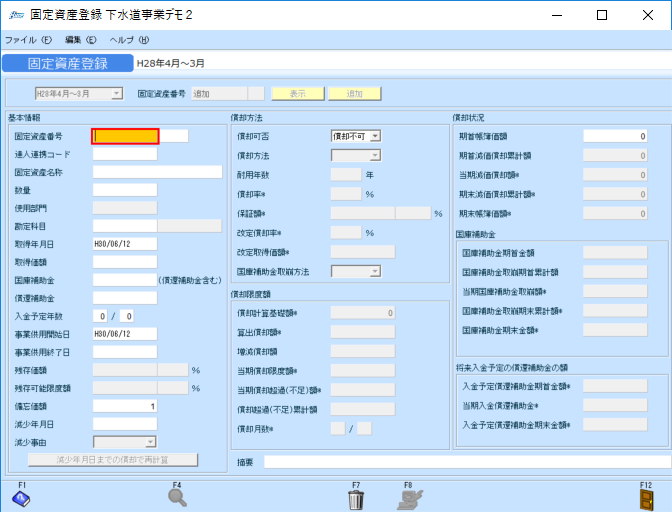Viewport: 672px width, 512px height.
Task: Click the highlighted 固定資産番号 input field
Action: (x=125, y=136)
